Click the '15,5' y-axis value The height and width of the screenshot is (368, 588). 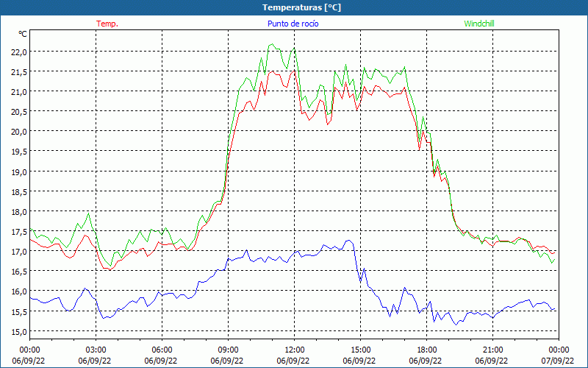coord(19,311)
